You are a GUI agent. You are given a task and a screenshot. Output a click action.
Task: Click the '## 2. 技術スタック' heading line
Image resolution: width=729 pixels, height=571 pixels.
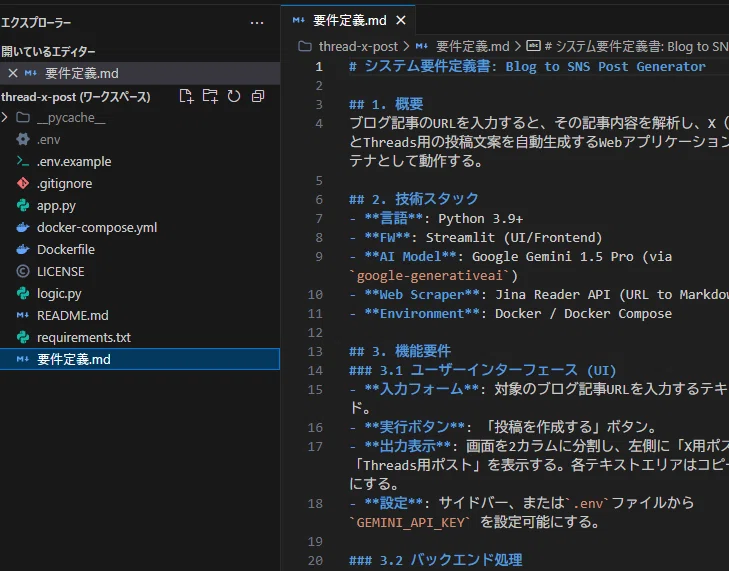[x=414, y=199]
